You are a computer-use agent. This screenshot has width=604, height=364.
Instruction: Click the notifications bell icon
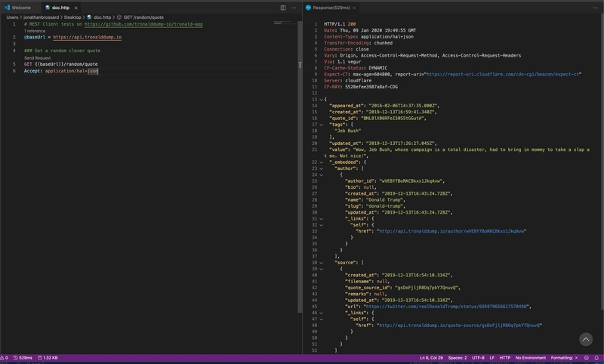pos(596,358)
